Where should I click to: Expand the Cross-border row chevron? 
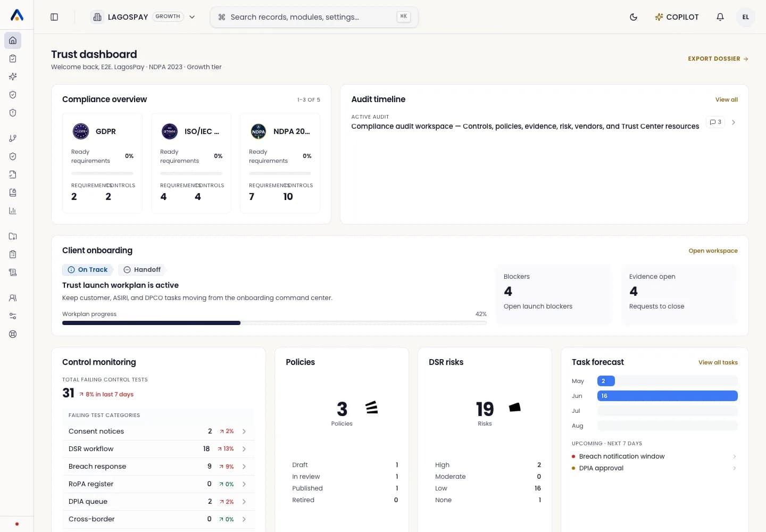point(244,519)
